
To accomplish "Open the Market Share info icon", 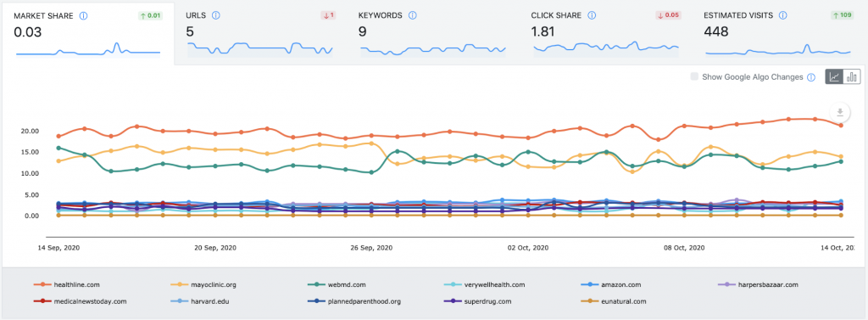I will point(84,15).
